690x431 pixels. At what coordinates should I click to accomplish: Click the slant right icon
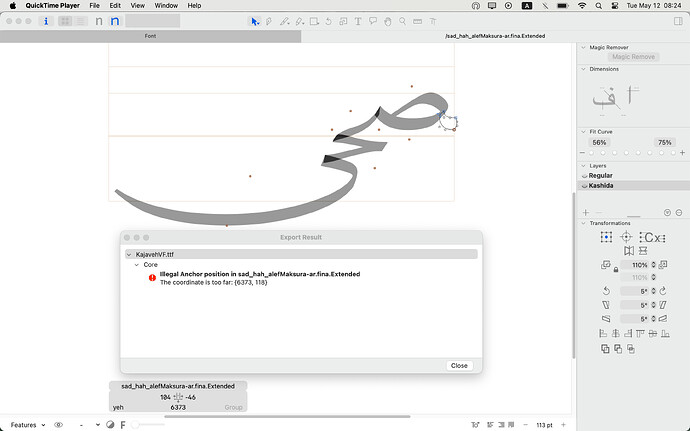tap(663, 305)
